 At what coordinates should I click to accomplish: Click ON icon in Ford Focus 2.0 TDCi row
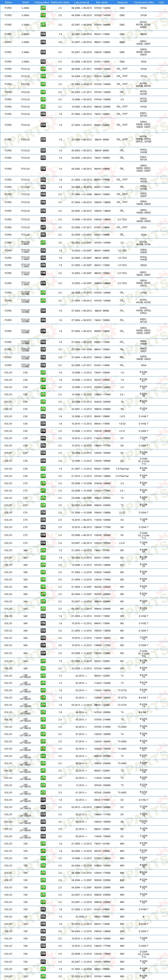pyautogui.click(x=43, y=219)
